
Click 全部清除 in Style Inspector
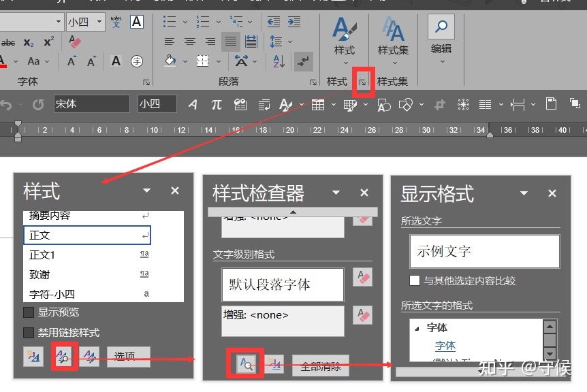coord(321,365)
